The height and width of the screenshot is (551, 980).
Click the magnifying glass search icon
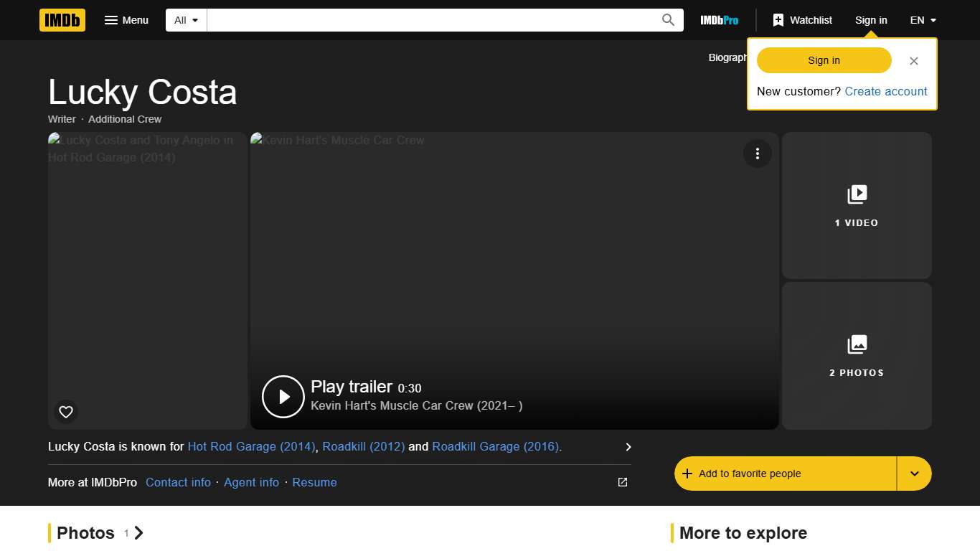[x=667, y=19]
